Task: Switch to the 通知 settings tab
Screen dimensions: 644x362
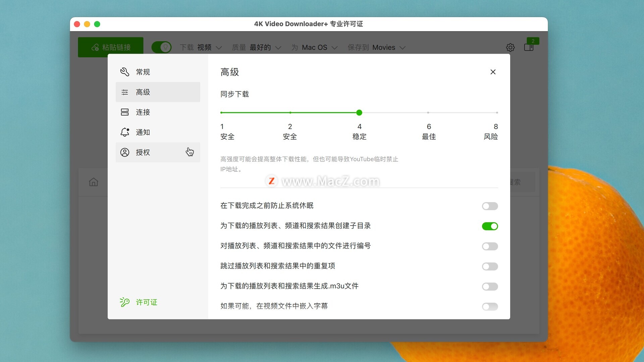Action: click(x=158, y=132)
